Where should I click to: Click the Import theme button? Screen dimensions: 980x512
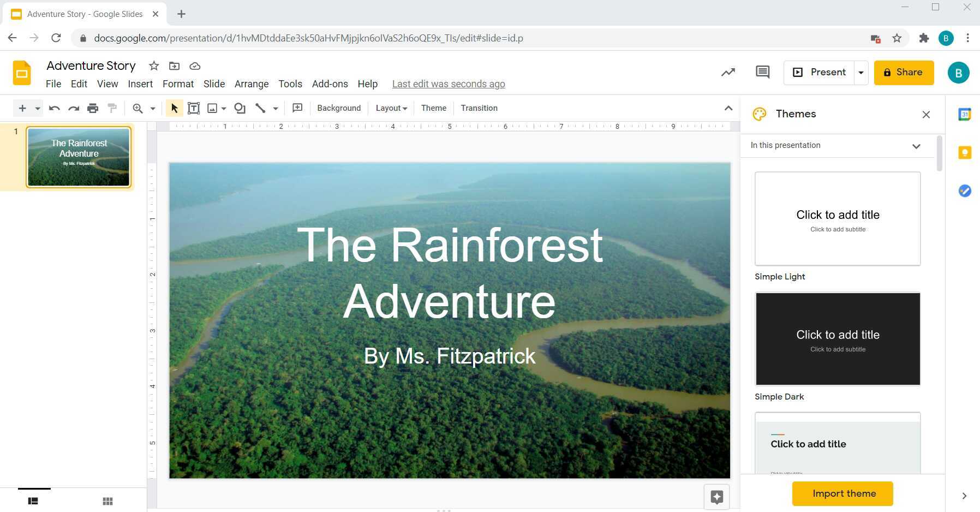click(842, 493)
